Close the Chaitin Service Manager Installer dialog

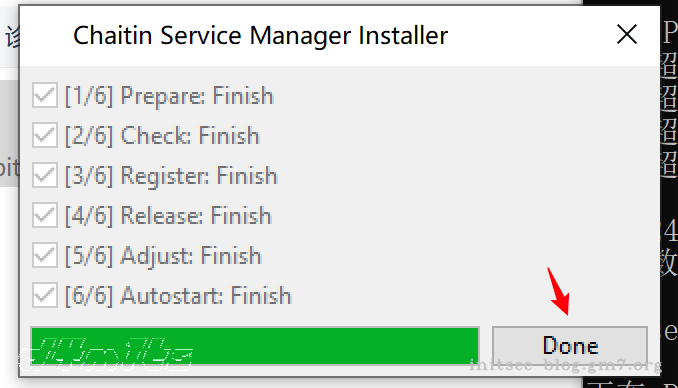click(627, 35)
